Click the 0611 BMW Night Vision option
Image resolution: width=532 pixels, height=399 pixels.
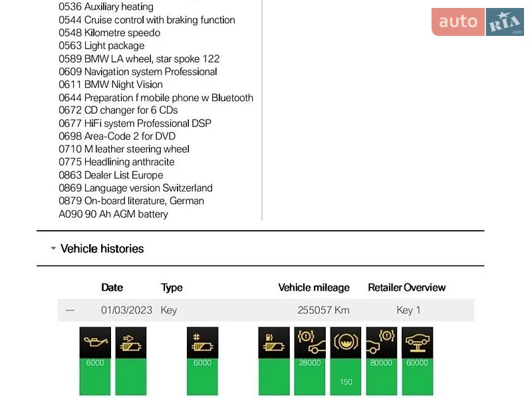[x=110, y=84]
